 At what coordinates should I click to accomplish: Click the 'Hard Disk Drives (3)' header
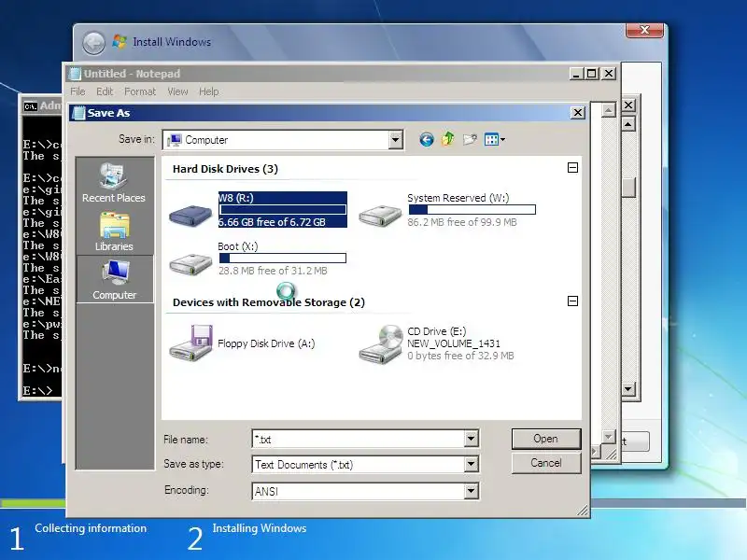225,169
